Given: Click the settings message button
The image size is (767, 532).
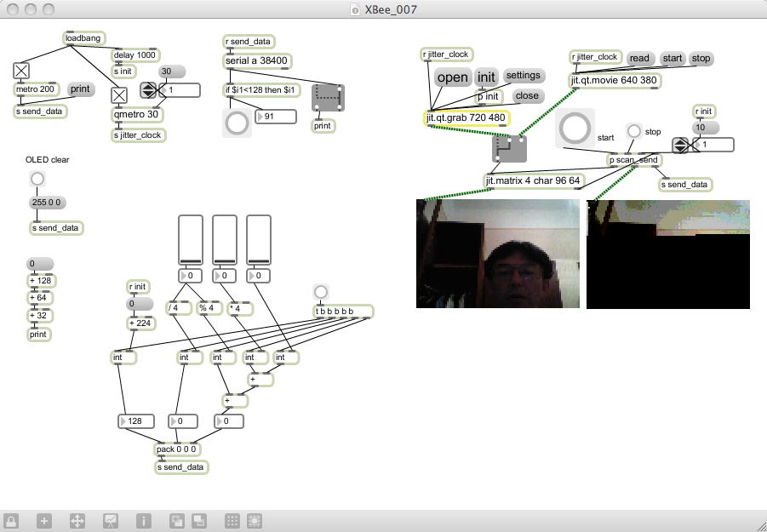Looking at the screenshot, I should point(524,75).
